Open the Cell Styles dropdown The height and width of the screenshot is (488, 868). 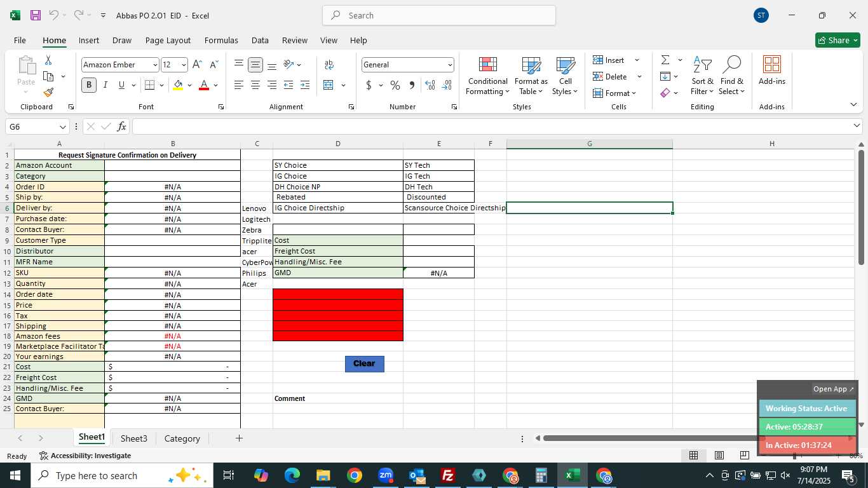[x=565, y=76]
